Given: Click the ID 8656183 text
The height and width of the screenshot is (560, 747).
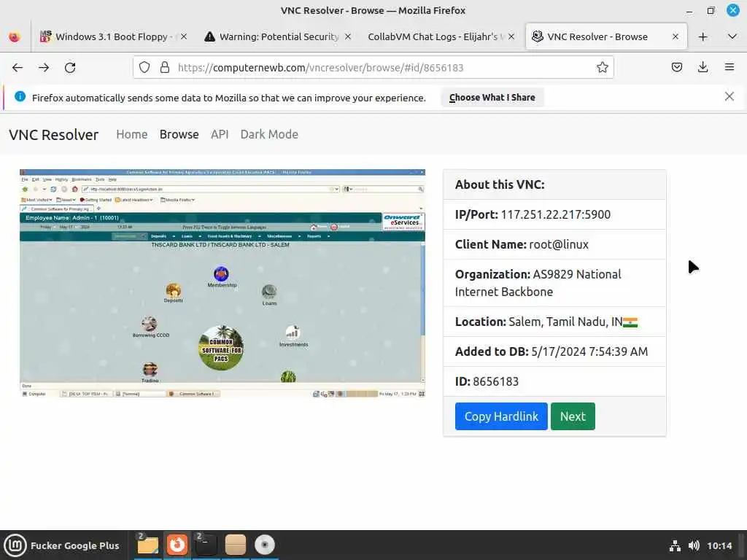Looking at the screenshot, I should [x=487, y=381].
